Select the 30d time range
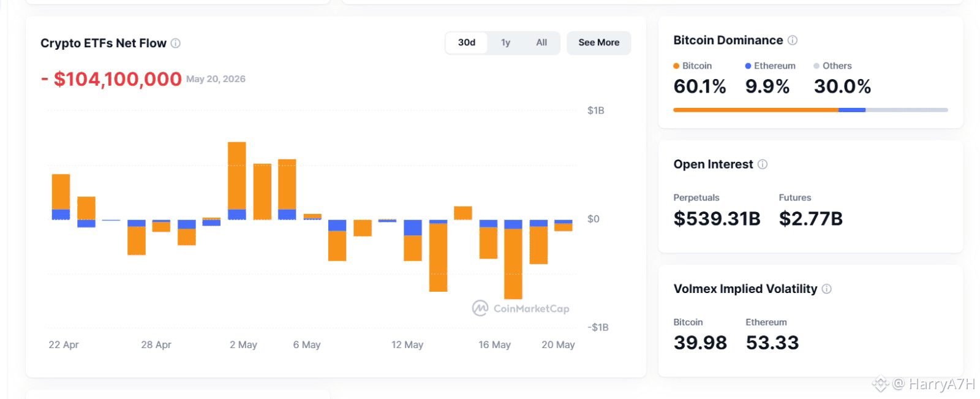The image size is (980, 399). [x=467, y=42]
